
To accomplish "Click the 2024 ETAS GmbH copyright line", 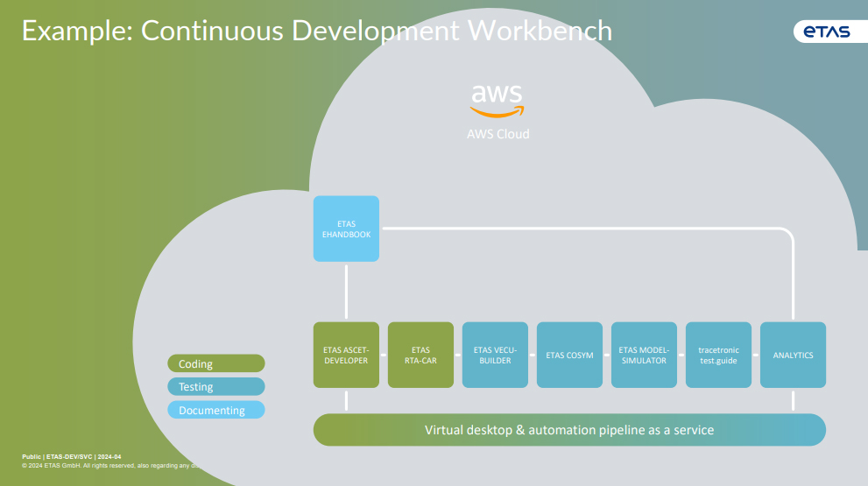I will pos(110,466).
